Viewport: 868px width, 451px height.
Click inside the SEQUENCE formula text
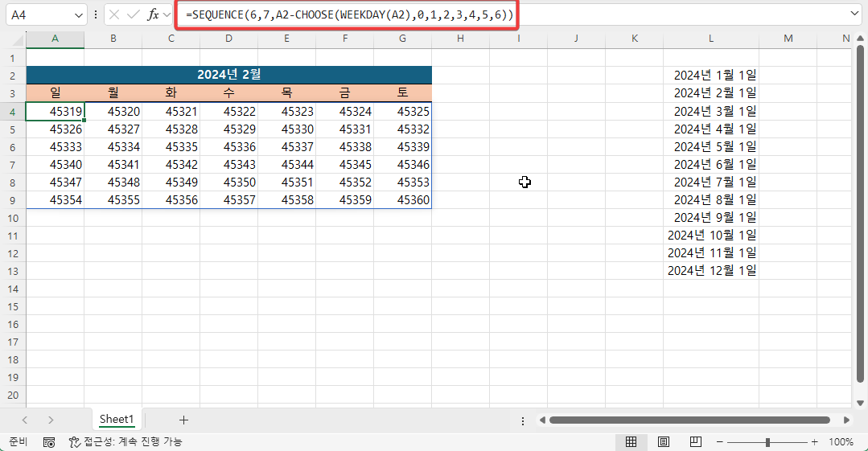350,15
